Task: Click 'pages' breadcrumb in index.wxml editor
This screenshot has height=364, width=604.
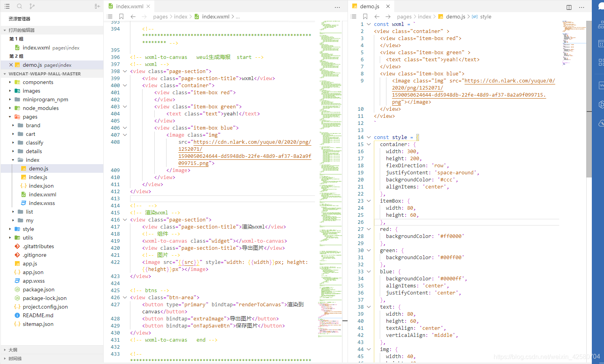Action: click(160, 16)
